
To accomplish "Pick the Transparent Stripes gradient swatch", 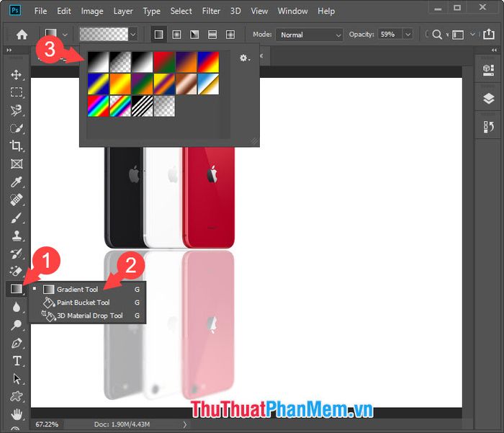I will 143,106.
